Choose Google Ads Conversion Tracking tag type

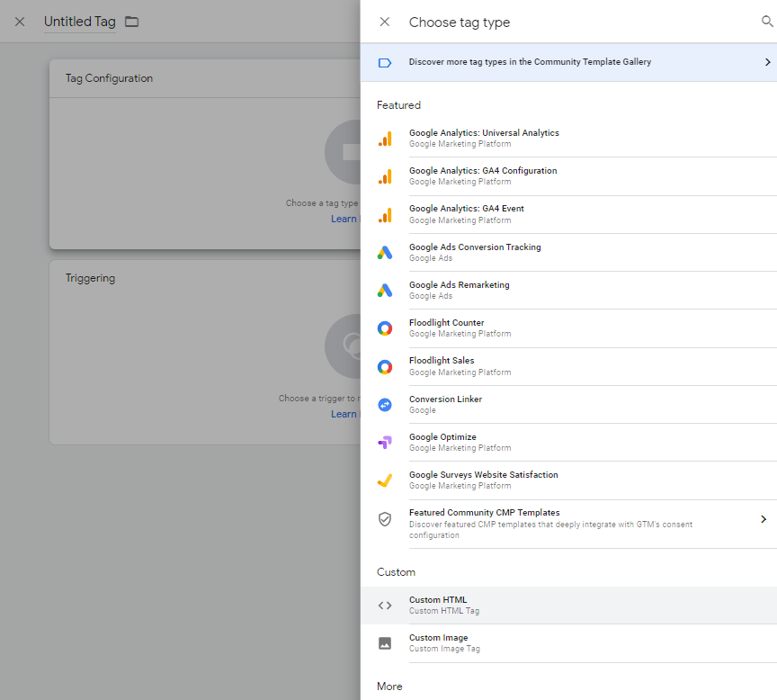coord(569,253)
